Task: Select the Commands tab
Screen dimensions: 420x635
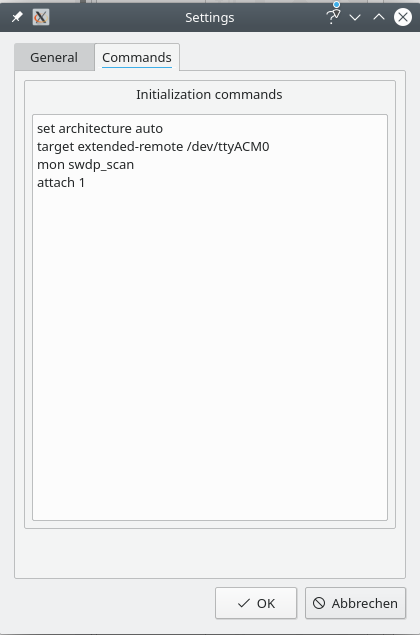Action: [x=137, y=58]
